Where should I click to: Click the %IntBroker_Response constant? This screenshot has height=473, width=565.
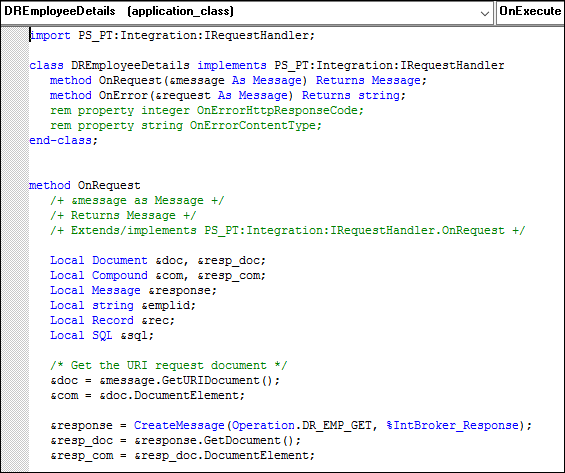453,425
